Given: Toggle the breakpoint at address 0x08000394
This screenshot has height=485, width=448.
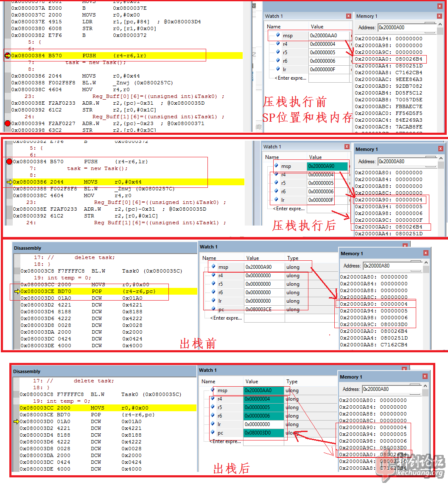Looking at the screenshot, I should 7,123.
